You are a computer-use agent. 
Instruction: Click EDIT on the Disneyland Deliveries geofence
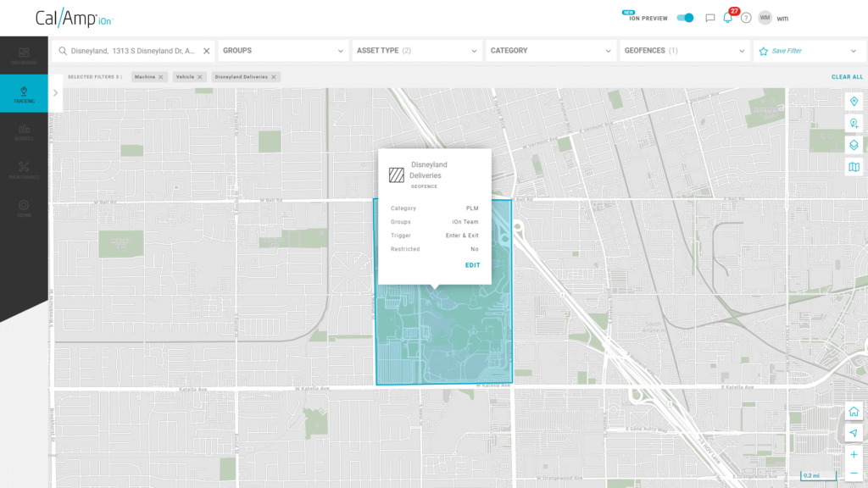[x=472, y=264]
